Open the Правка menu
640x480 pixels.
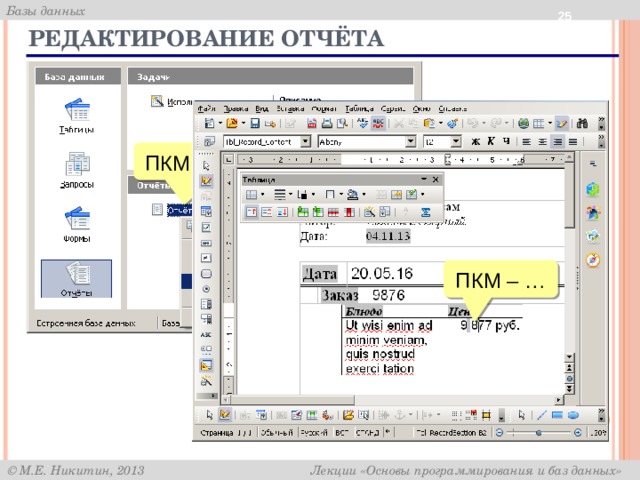tap(236, 109)
